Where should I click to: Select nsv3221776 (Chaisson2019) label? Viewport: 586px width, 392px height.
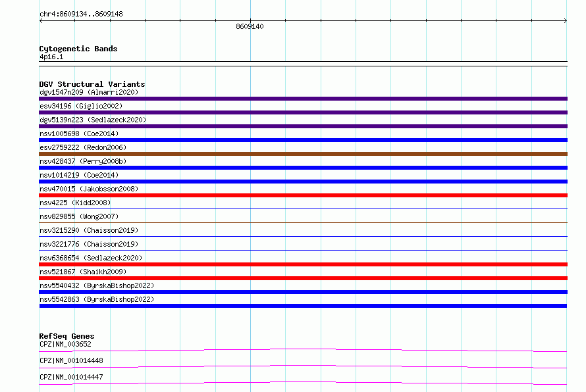[89, 244]
